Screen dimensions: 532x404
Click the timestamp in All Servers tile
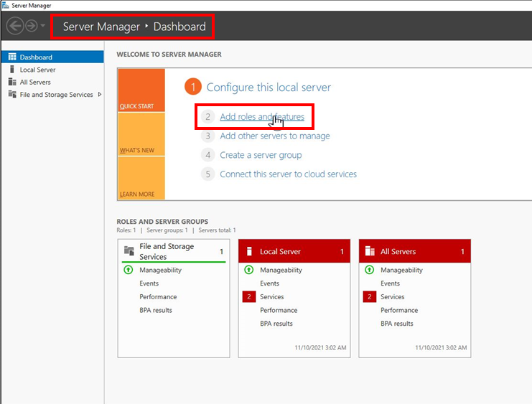(x=441, y=348)
